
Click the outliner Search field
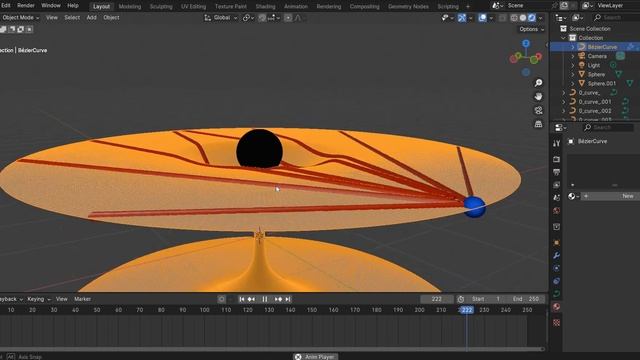[615, 18]
